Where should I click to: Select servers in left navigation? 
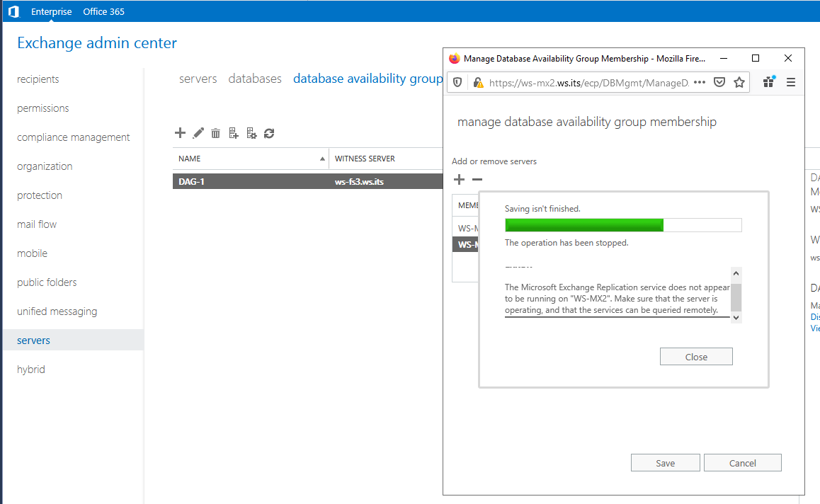click(73, 340)
